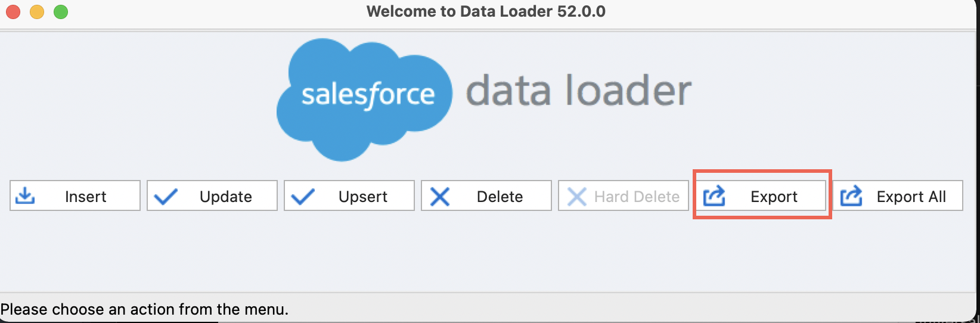Click the Insert download-arrow icon
This screenshot has width=980, height=323.
click(x=25, y=196)
